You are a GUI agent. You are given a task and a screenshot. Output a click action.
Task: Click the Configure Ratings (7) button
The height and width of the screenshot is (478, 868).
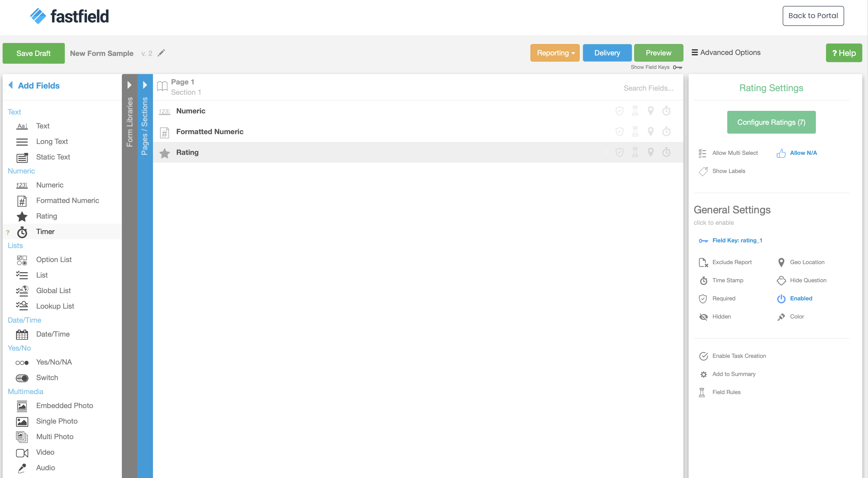click(x=771, y=122)
